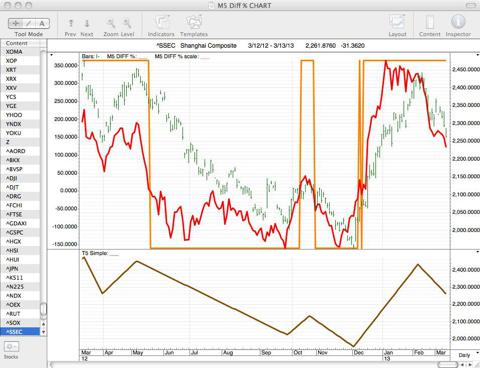This screenshot has width=480, height=368.
Task: Open the Layout toolbar icon
Action: 397,22
